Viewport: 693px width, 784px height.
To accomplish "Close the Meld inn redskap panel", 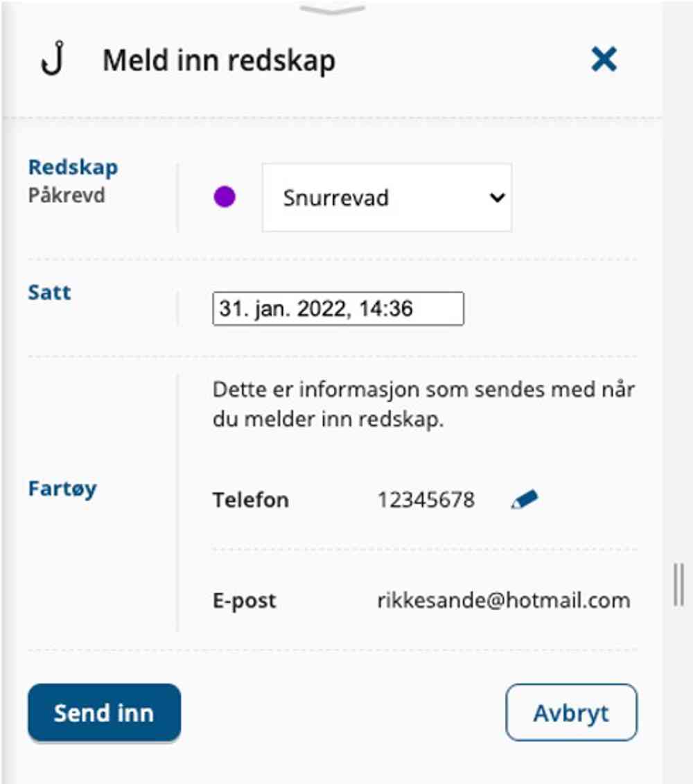I will 604,60.
